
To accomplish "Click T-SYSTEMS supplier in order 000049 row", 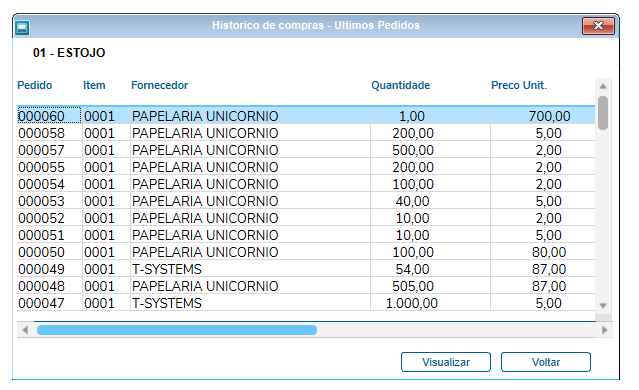I will tap(167, 269).
